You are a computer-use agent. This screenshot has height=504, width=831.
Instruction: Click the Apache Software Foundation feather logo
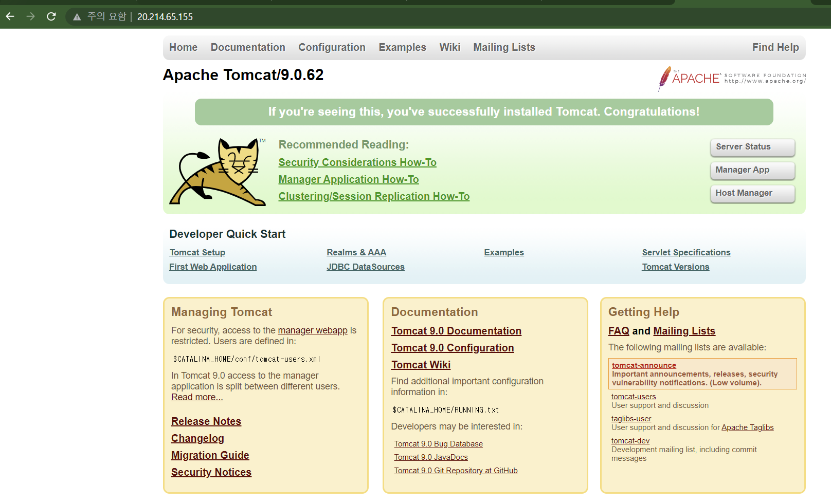[x=732, y=79]
